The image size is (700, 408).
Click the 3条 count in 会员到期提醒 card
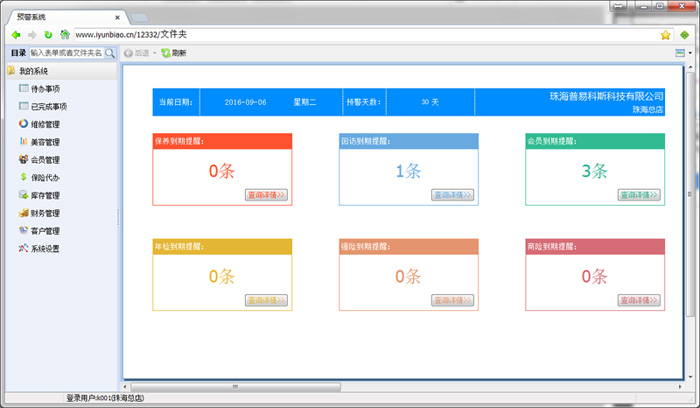[x=595, y=171]
